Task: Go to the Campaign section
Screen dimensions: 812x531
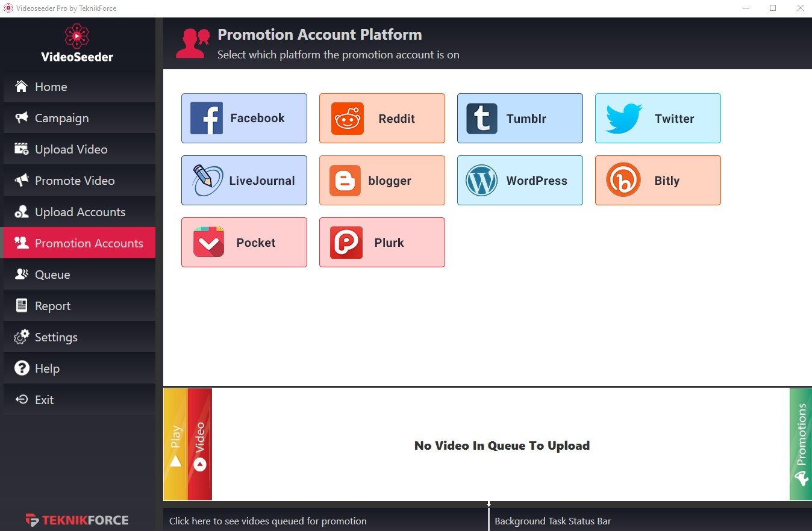Action: 78,118
